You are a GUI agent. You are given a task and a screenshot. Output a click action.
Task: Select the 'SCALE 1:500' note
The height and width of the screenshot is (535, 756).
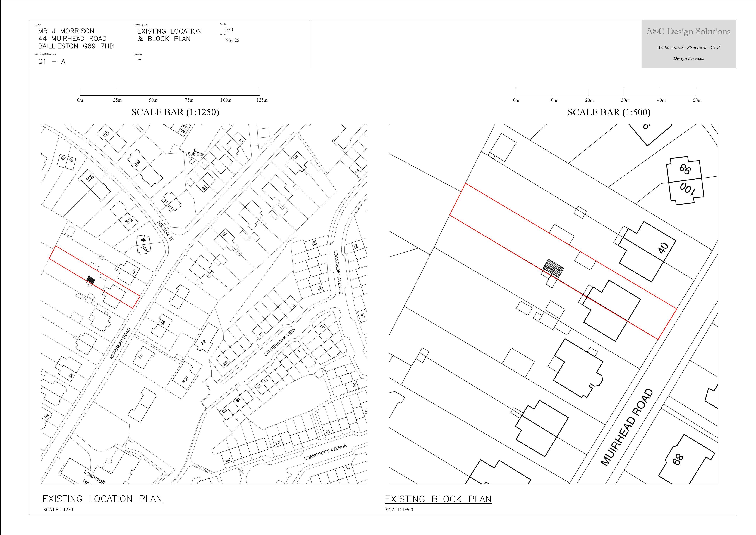coord(399,510)
